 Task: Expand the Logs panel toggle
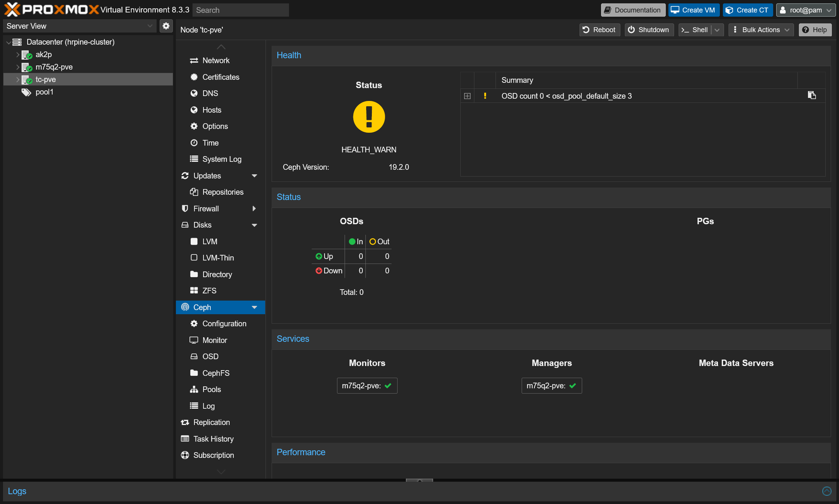tap(827, 491)
